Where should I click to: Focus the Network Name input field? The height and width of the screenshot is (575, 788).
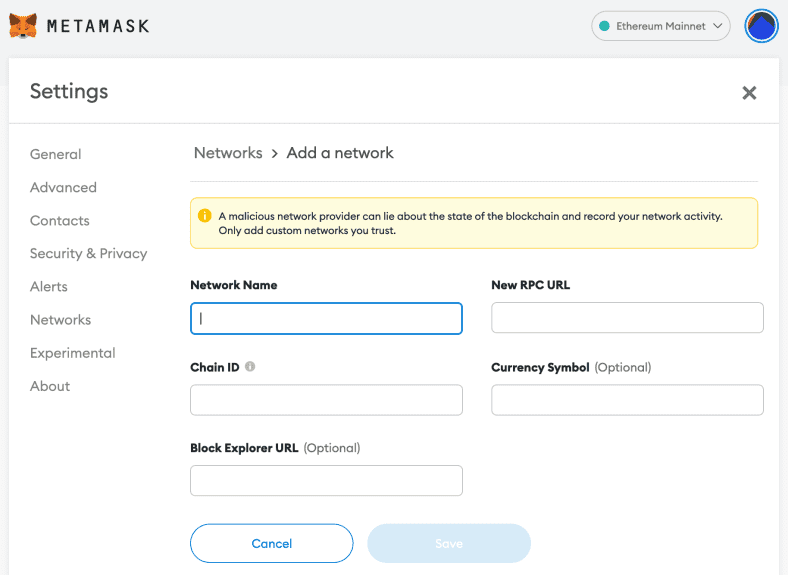(326, 318)
